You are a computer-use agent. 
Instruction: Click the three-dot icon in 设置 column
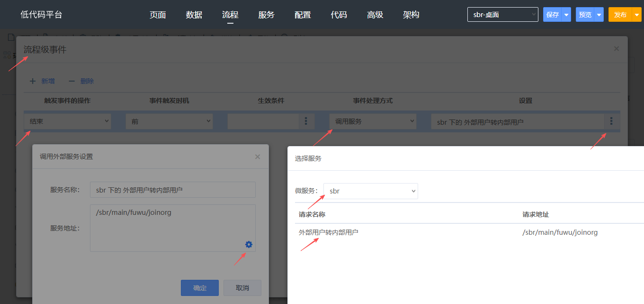coord(611,121)
